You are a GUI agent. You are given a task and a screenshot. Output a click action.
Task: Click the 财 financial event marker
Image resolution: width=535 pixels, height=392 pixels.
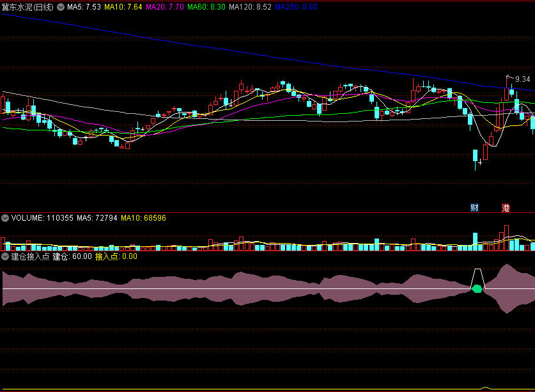pyautogui.click(x=474, y=207)
